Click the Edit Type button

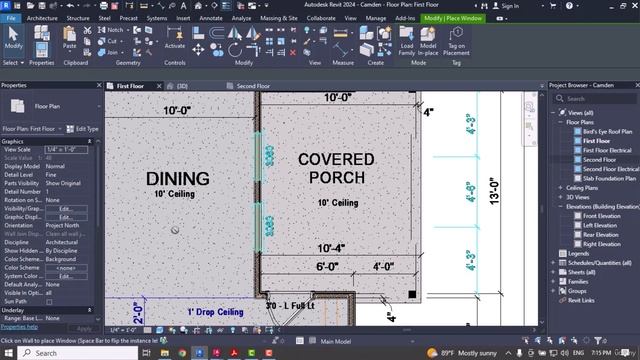pos(82,129)
